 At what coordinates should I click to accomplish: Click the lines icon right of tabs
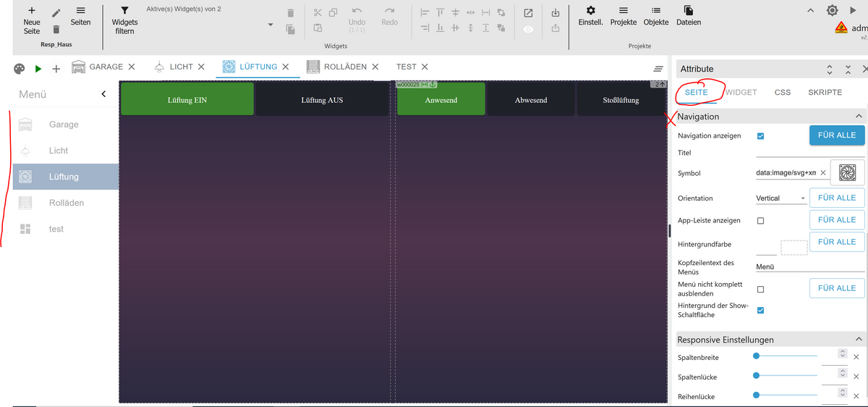coord(658,69)
